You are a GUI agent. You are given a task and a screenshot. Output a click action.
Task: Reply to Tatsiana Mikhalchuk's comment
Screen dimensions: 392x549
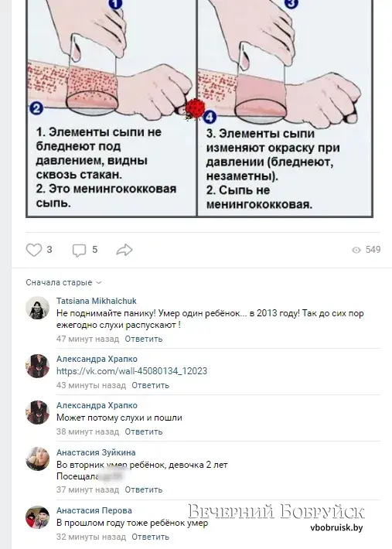(x=144, y=339)
